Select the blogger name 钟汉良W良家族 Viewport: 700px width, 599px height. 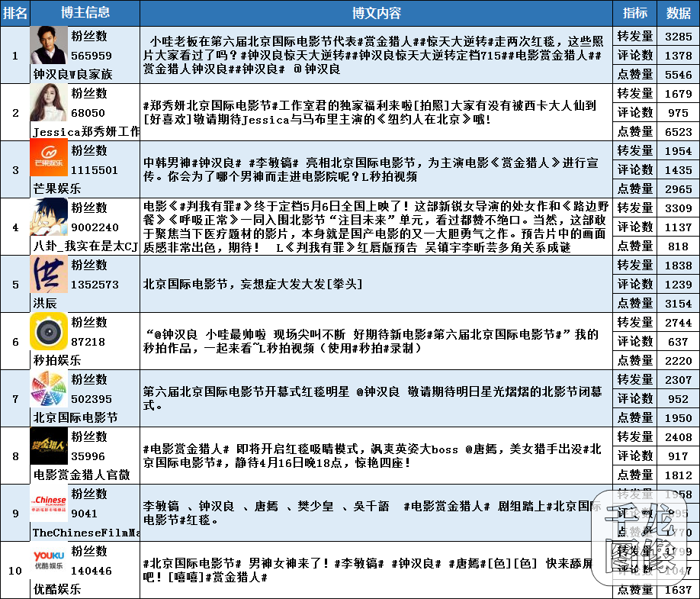pyautogui.click(x=72, y=74)
